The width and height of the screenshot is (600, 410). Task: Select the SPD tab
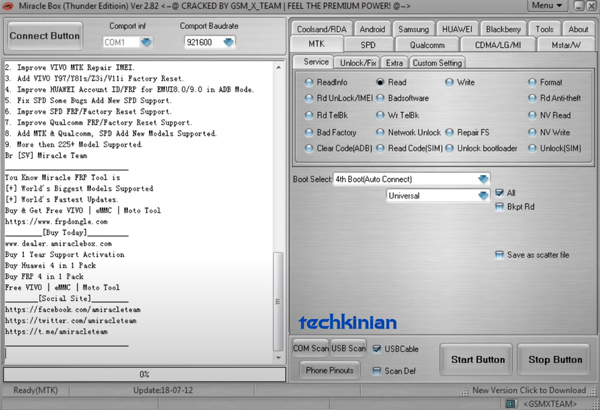click(368, 45)
